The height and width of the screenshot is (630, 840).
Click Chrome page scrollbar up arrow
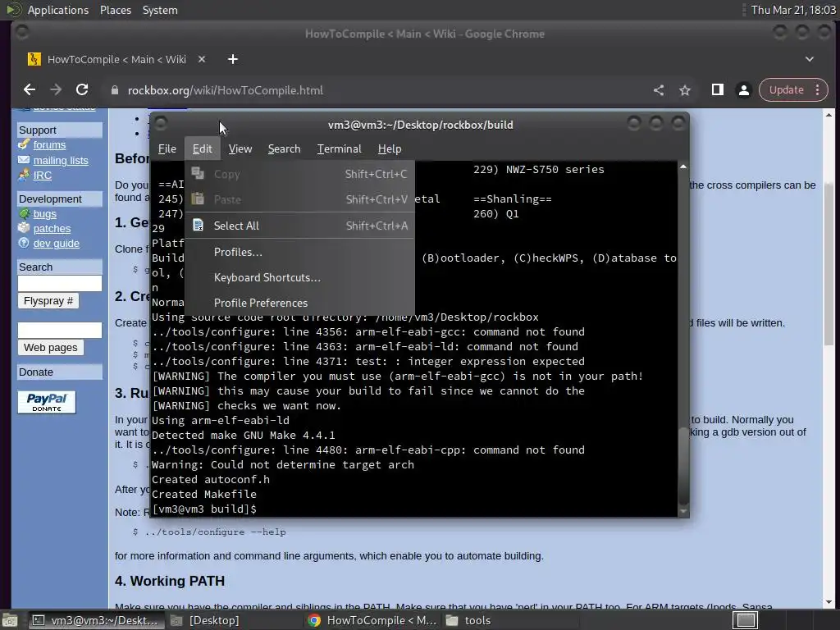pyautogui.click(x=829, y=115)
